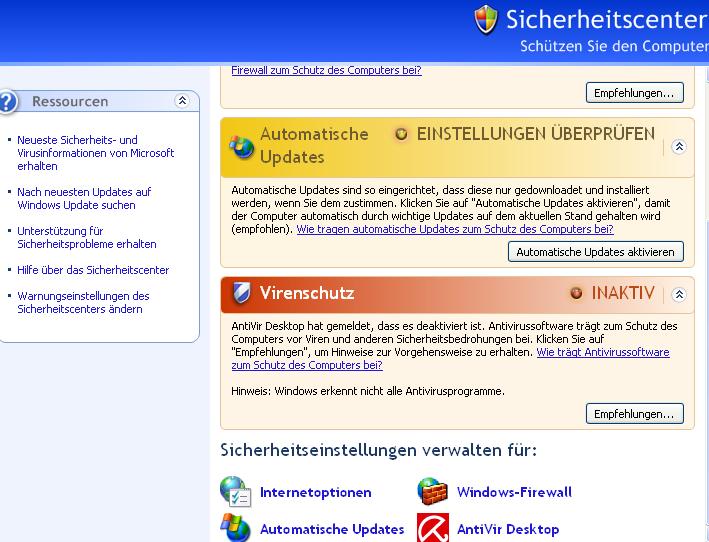Collapse the Automatische Updates section
The width and height of the screenshot is (709, 542).
click(679, 146)
